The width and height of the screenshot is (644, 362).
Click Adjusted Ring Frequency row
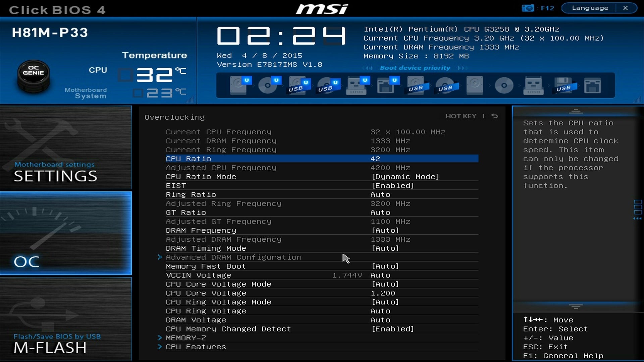point(322,203)
